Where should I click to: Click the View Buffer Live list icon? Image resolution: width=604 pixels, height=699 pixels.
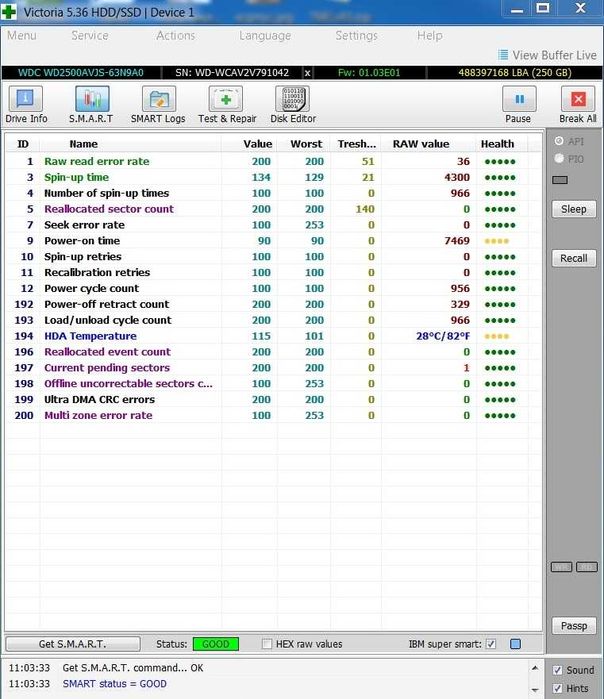(503, 55)
